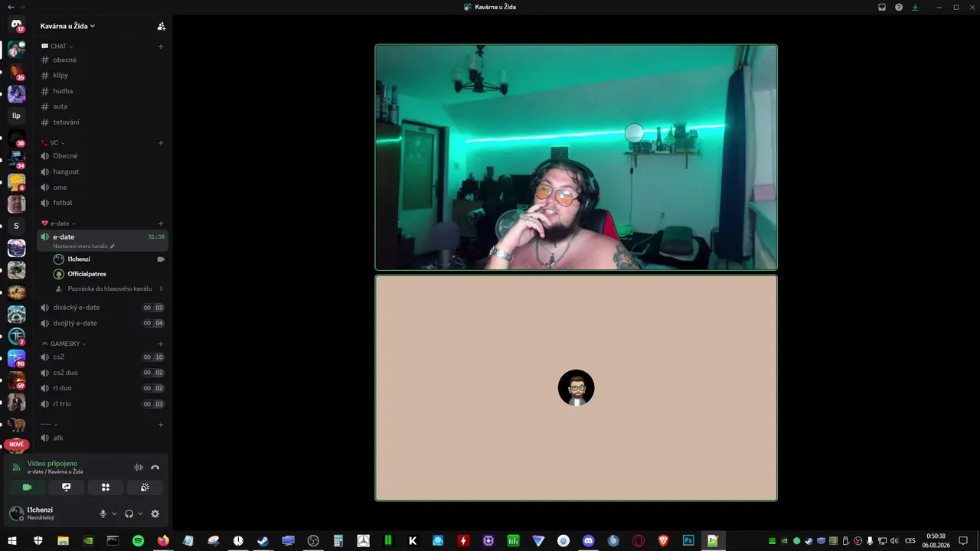Go back with title bar arrow

11,7
